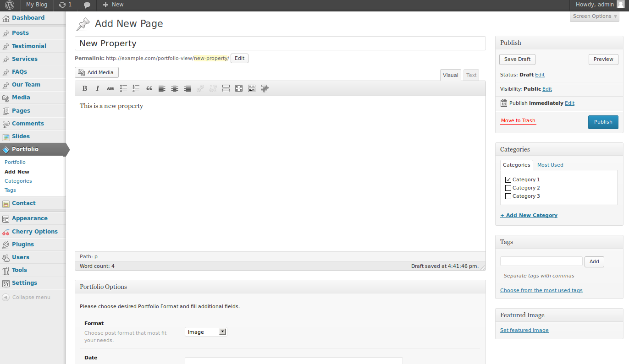Click the blue Publish button

[x=603, y=122]
